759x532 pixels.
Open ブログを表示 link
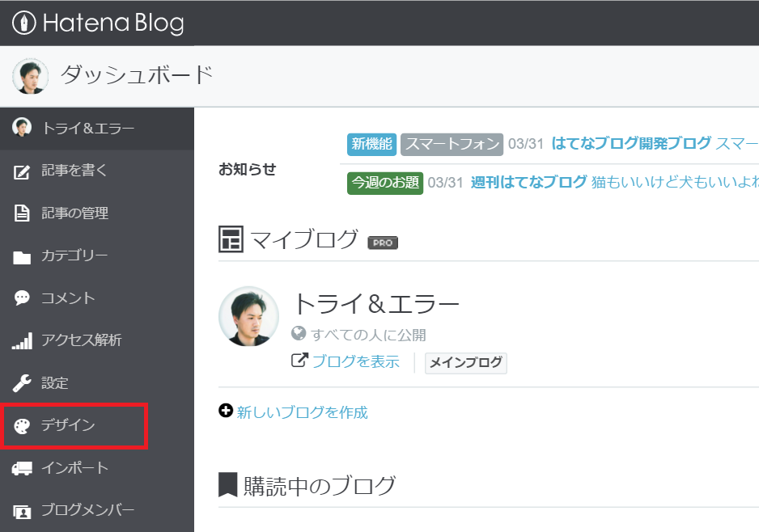(x=356, y=361)
